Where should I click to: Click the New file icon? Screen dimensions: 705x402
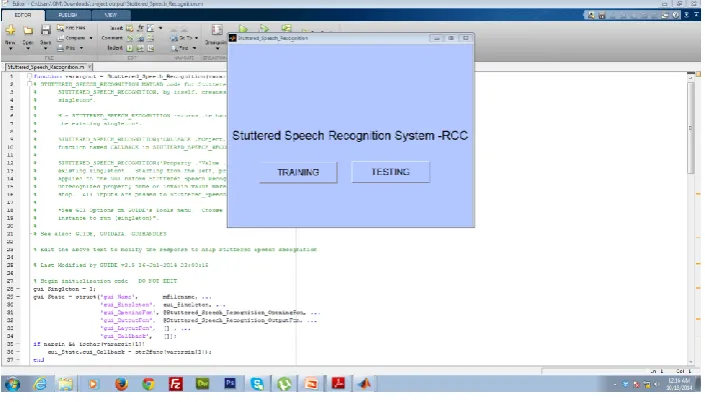click(10, 30)
